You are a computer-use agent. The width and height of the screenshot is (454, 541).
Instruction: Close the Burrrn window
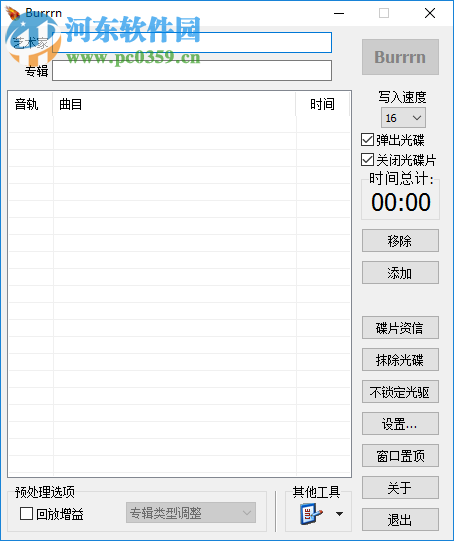[x=430, y=13]
